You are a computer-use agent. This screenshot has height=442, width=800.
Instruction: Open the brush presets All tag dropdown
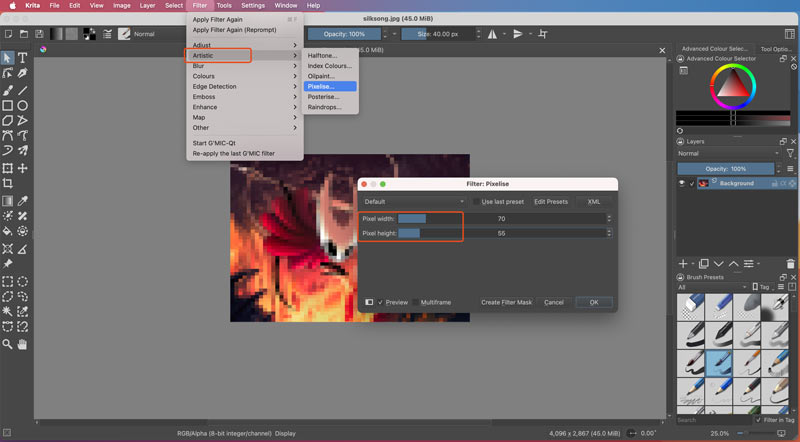pyautogui.click(x=712, y=287)
